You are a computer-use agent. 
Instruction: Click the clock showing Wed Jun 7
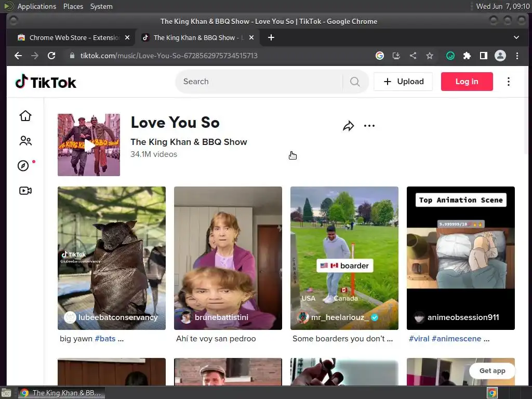click(502, 6)
